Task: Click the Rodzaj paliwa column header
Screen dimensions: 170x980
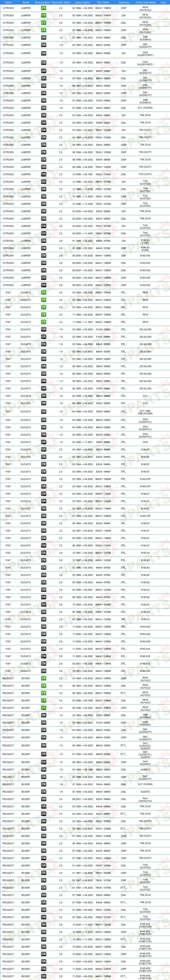Action: [x=42, y=2]
